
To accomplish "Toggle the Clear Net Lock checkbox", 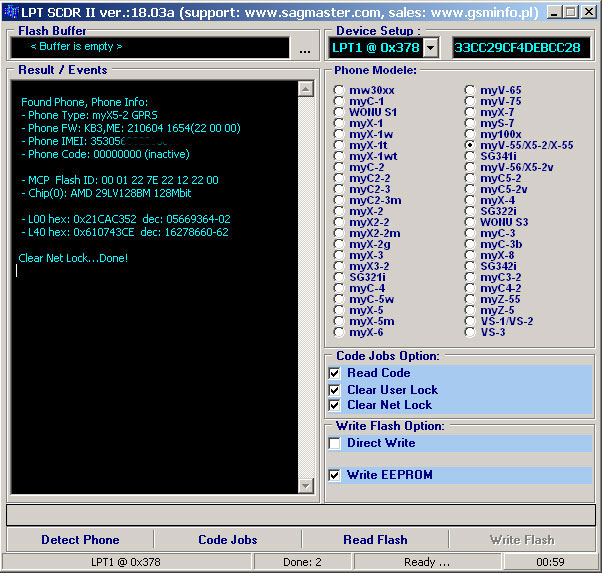I will [334, 405].
